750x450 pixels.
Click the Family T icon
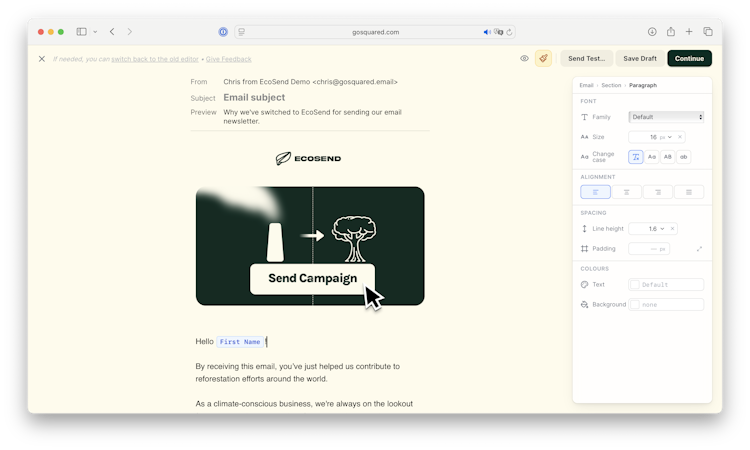584,117
